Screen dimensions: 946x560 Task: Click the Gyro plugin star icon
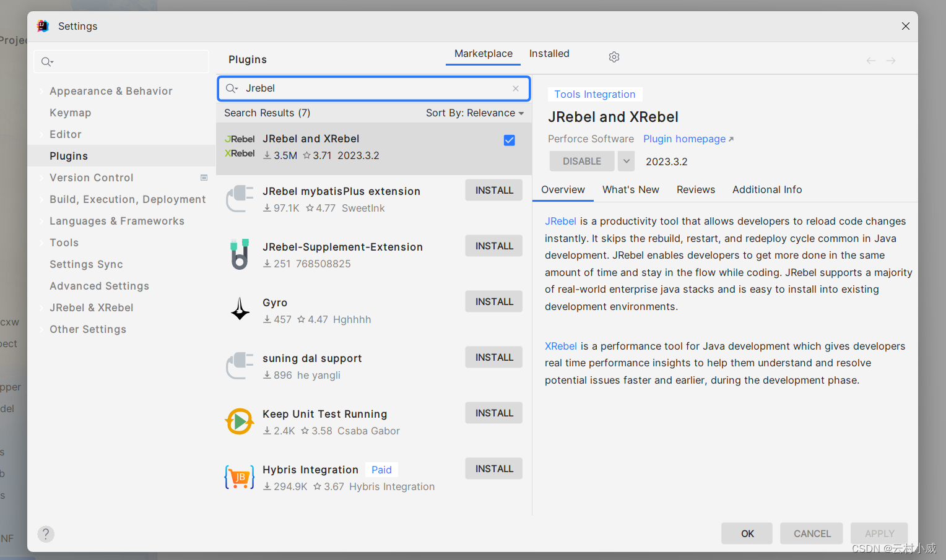tap(240, 309)
